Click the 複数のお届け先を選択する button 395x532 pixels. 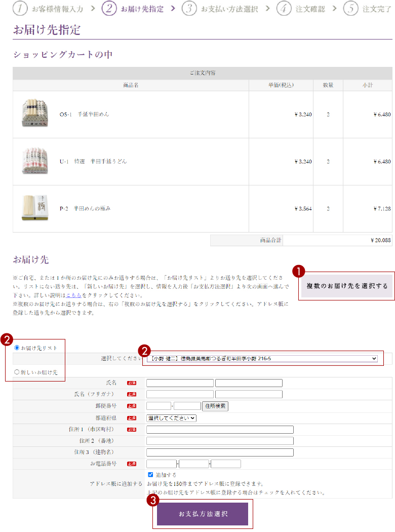coord(347,286)
